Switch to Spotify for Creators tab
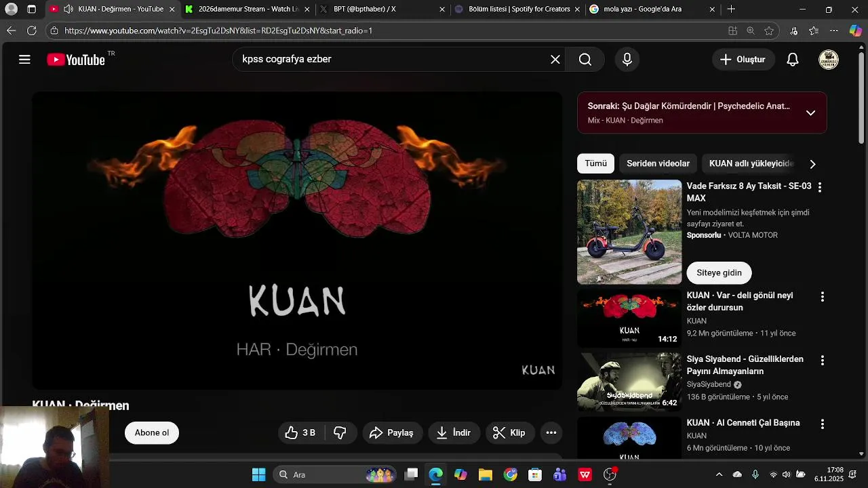 (x=518, y=9)
